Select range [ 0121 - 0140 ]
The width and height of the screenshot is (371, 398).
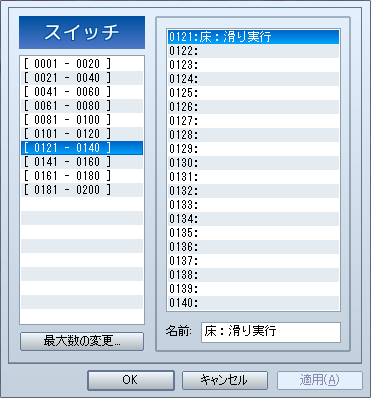82,148
